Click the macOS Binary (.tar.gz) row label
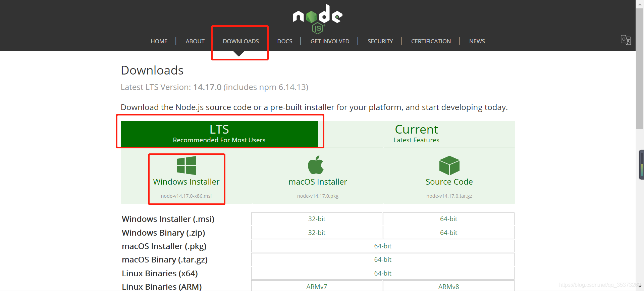The height and width of the screenshot is (291, 644). pyautogui.click(x=165, y=260)
